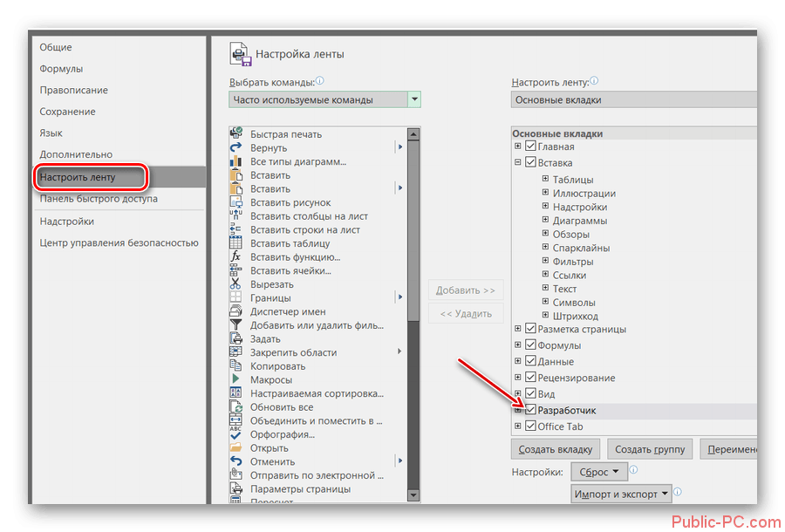This screenshot has height=532, width=785.
Task: Select the Undo (Вернуть) arrow icon
Action: tap(235, 148)
